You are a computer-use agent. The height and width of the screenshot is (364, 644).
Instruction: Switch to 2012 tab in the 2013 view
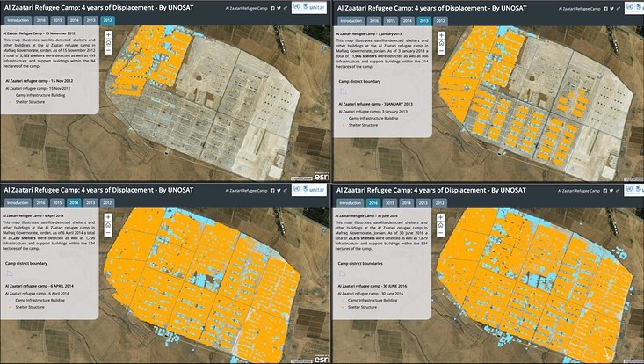(440, 21)
